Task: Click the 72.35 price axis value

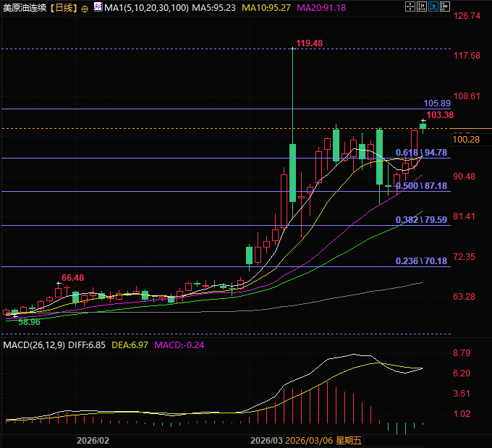Action: tap(464, 257)
